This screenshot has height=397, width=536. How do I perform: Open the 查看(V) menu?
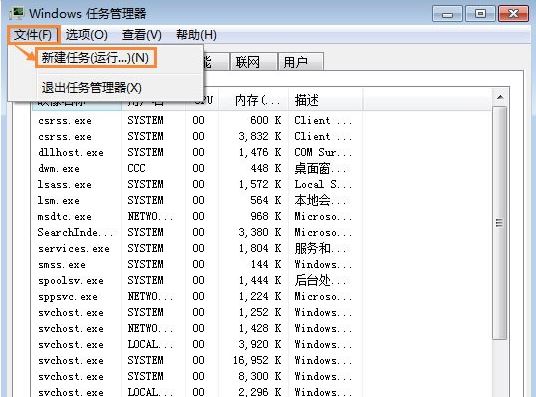(x=142, y=35)
